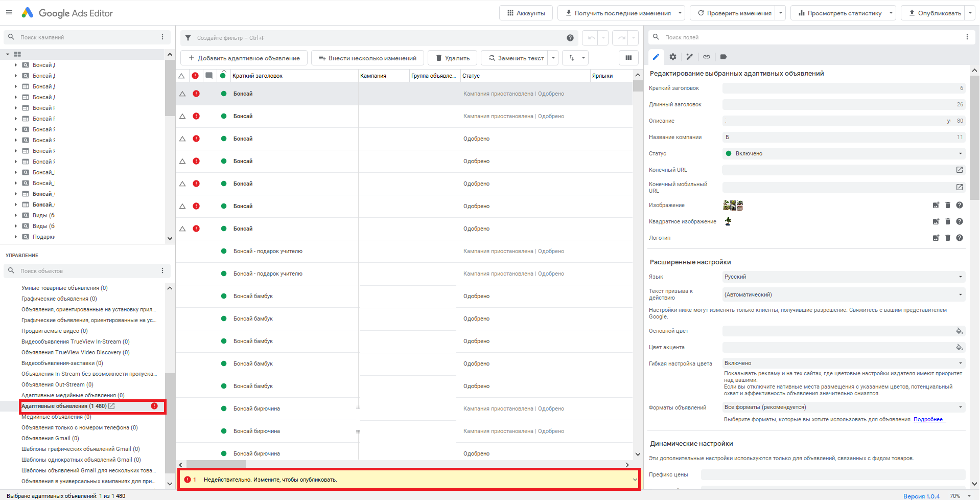Viewport: 980px width, 500px height.
Task: Open help for Квадратное изображение
Action: pos(959,221)
